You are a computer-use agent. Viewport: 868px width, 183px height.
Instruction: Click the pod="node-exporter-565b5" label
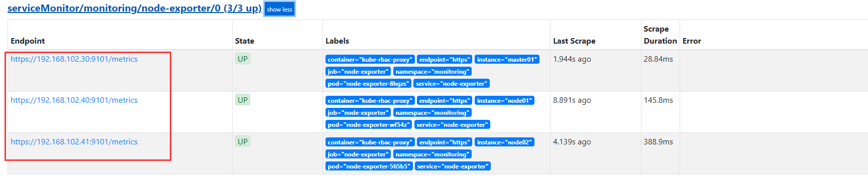(x=369, y=166)
